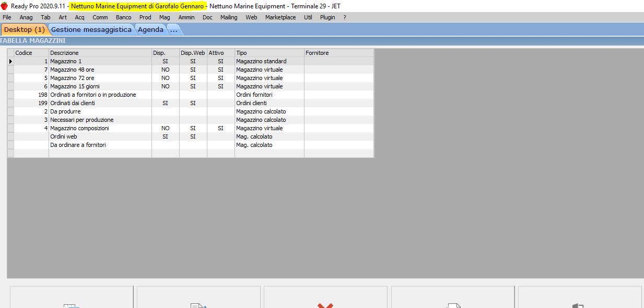Select the 'Da produrre' cell

pyautogui.click(x=100, y=111)
